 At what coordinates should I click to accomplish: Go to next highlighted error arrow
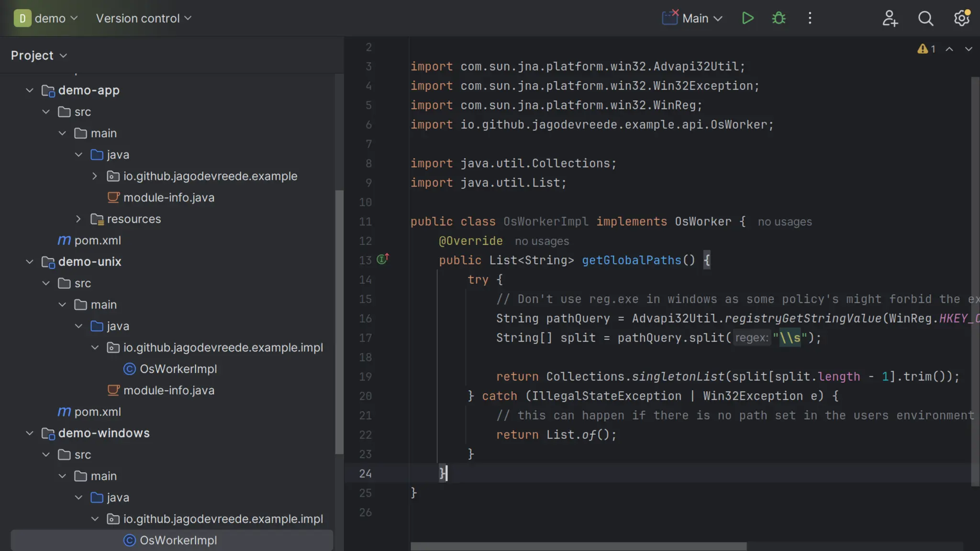point(969,49)
